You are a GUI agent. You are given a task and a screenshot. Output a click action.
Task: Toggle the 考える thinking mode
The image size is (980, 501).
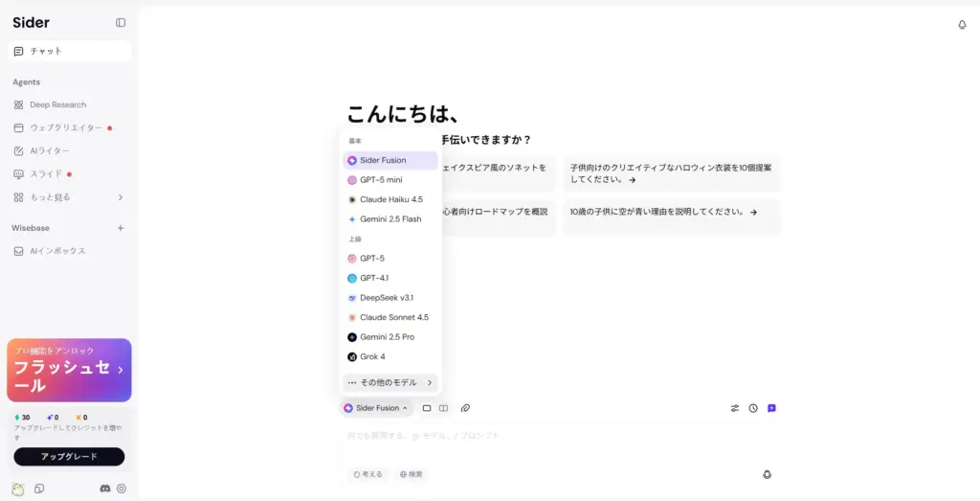[x=367, y=475]
